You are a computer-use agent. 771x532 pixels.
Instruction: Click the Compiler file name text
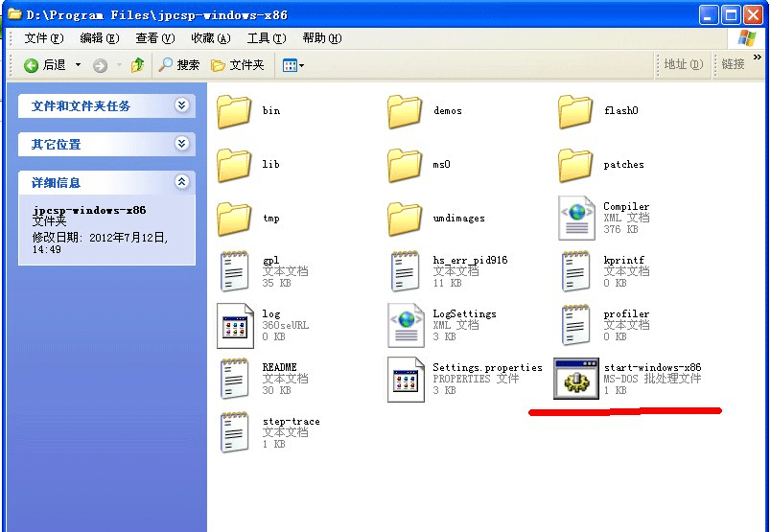click(626, 206)
